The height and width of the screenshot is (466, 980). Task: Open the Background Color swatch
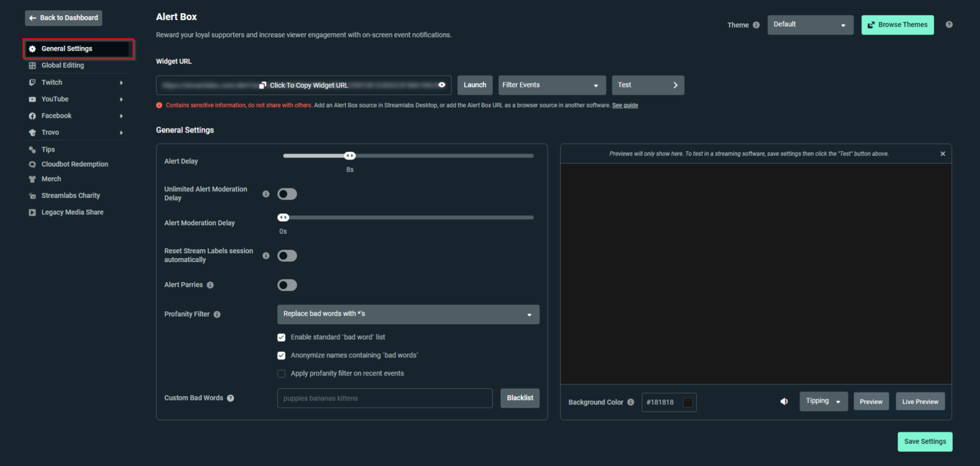(x=687, y=402)
